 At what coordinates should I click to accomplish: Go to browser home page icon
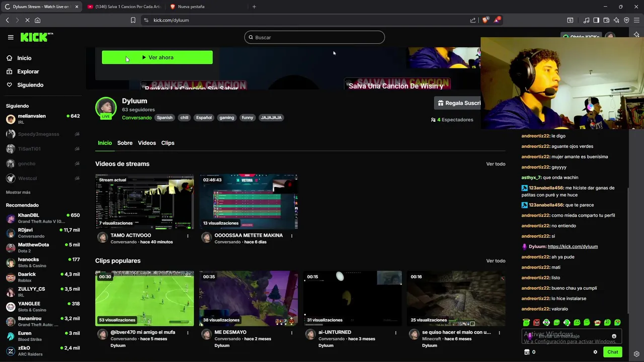pyautogui.click(x=37, y=20)
